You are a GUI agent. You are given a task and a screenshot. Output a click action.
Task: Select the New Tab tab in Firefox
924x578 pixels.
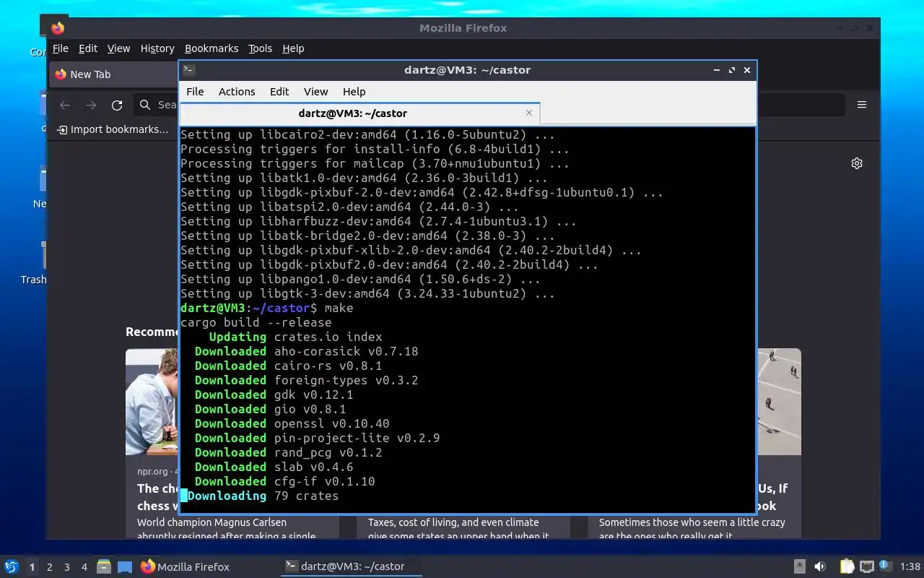tap(113, 74)
